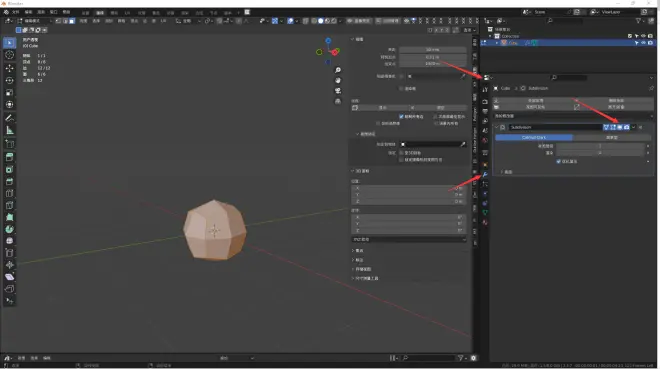Adjust the viewport levels field
Viewport: 660px width, 369px height.
600,146
